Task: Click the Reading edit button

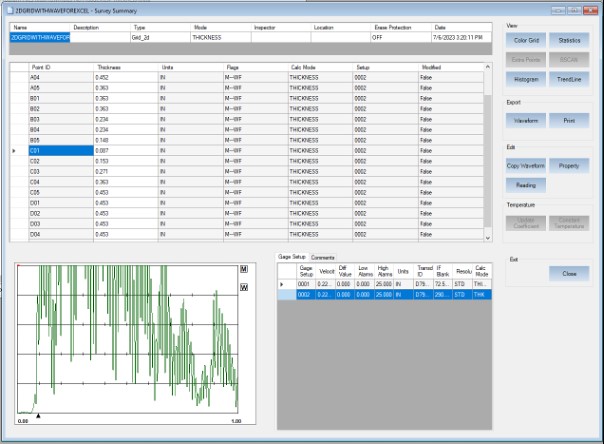Action: coord(526,184)
